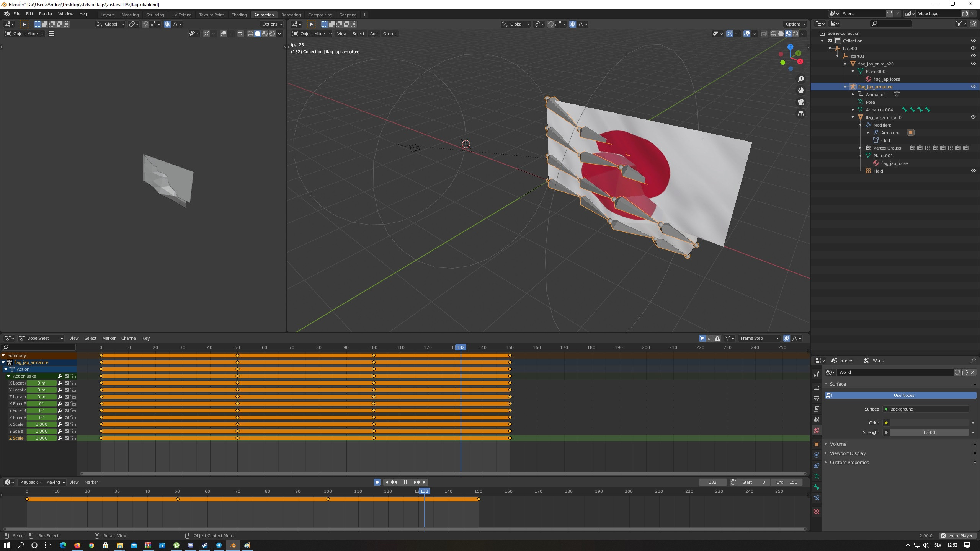Open the Key menu in dope sheet

tap(146, 338)
